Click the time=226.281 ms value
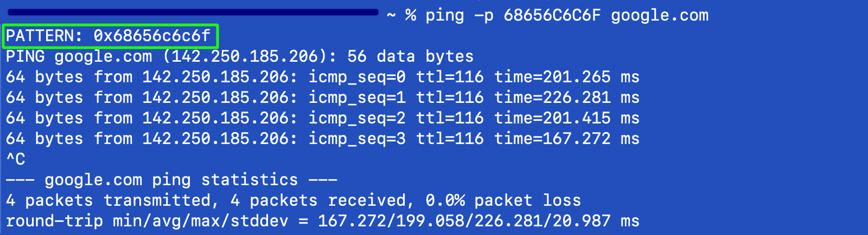868x235 pixels. tap(566, 98)
